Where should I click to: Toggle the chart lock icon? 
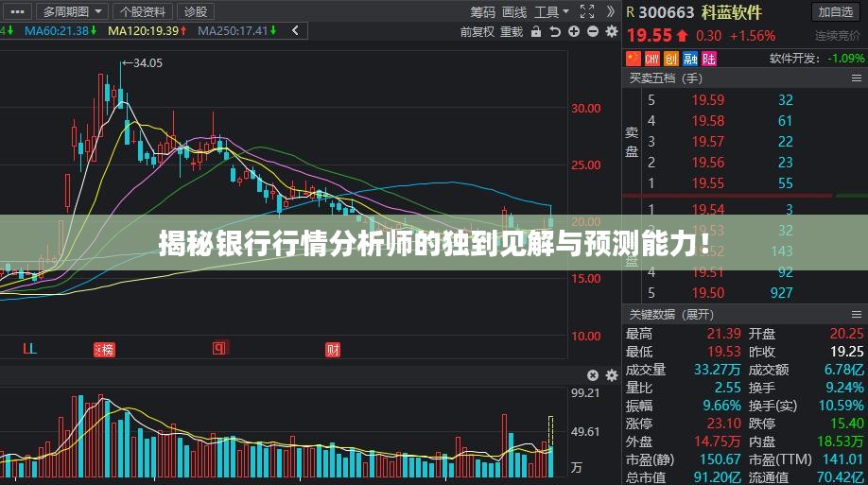point(536,31)
